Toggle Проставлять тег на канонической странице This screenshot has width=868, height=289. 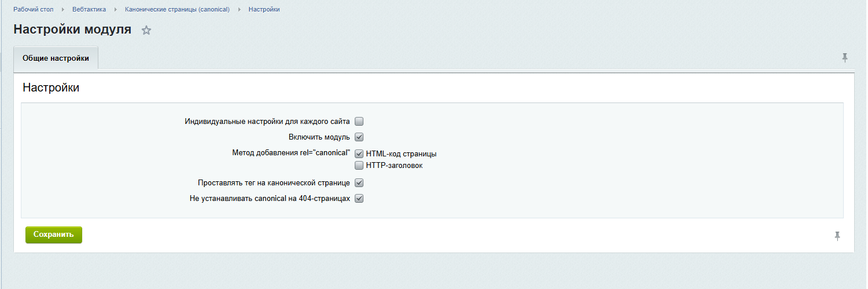click(x=359, y=183)
